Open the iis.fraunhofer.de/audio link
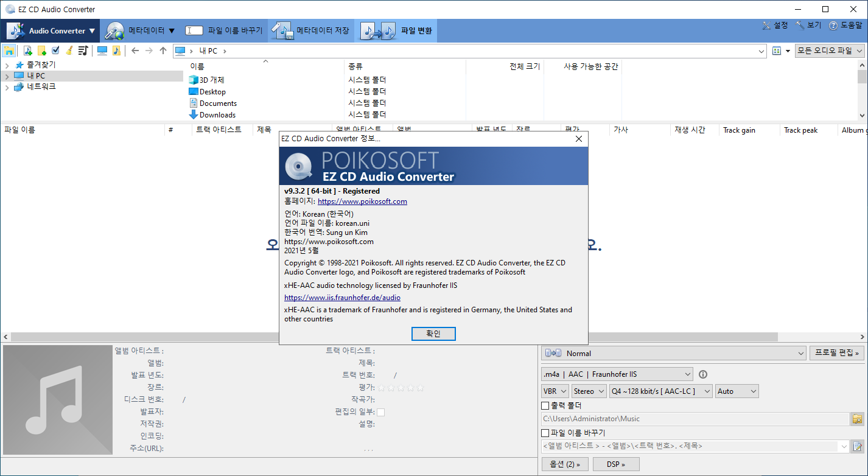 342,298
